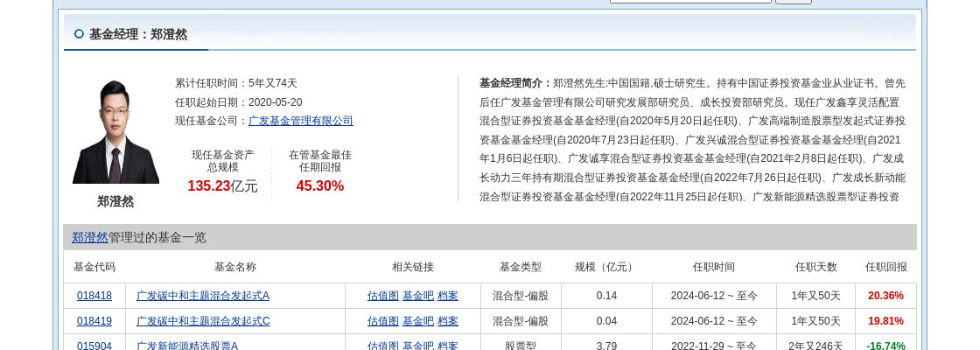Open 估值图 for fund 015904
The image size is (980, 350).
383,346
